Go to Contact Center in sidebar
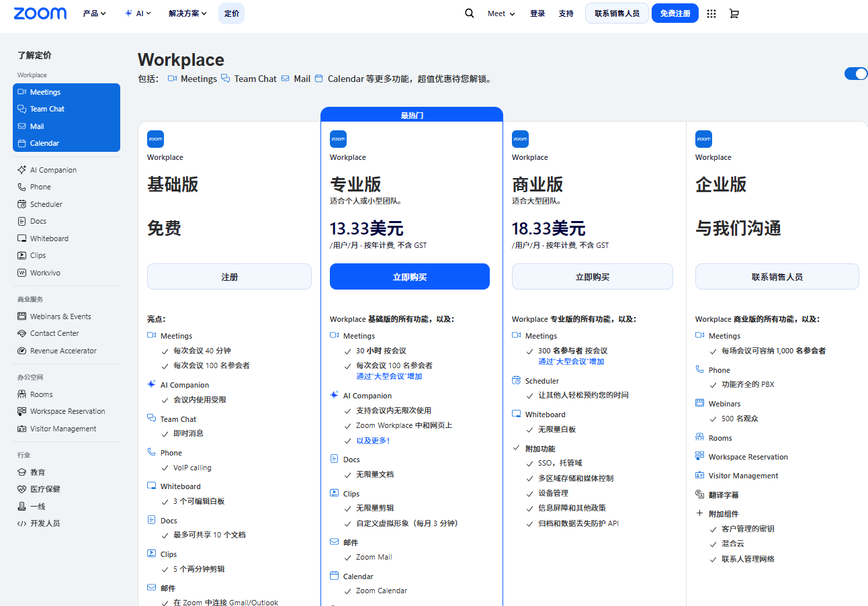Screen dimensions: 868x606 click(x=54, y=333)
